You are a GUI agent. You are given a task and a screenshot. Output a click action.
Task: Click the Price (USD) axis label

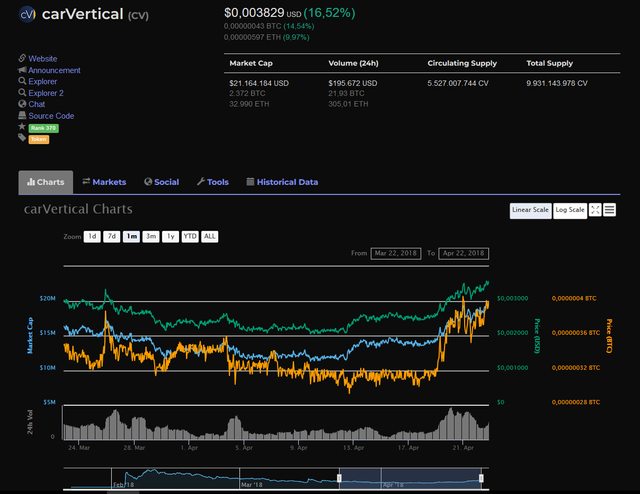(537, 336)
